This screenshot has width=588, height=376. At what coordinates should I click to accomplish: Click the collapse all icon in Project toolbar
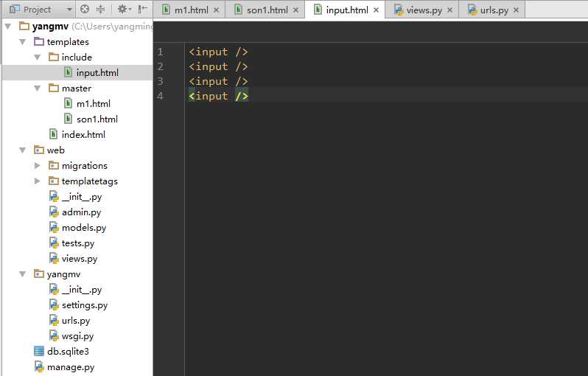(100, 9)
